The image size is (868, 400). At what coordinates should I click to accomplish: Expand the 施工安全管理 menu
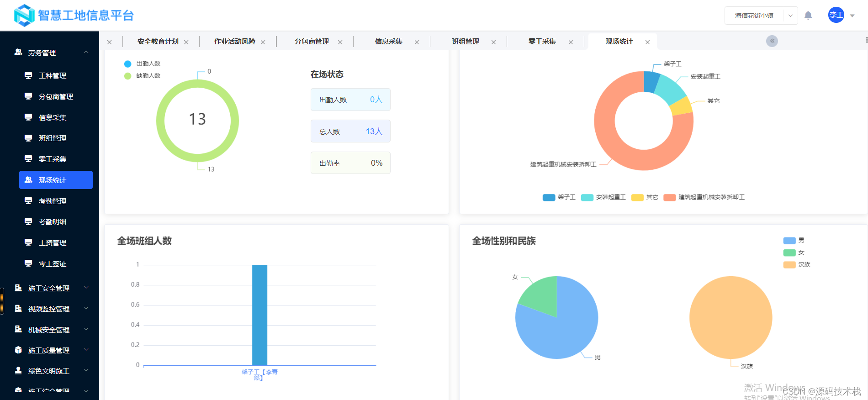(86, 288)
